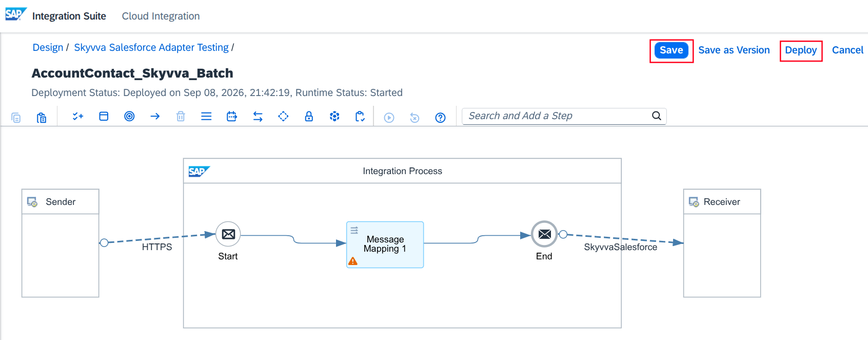Open the Design breadcrumb link
The image size is (868, 340).
tap(48, 48)
